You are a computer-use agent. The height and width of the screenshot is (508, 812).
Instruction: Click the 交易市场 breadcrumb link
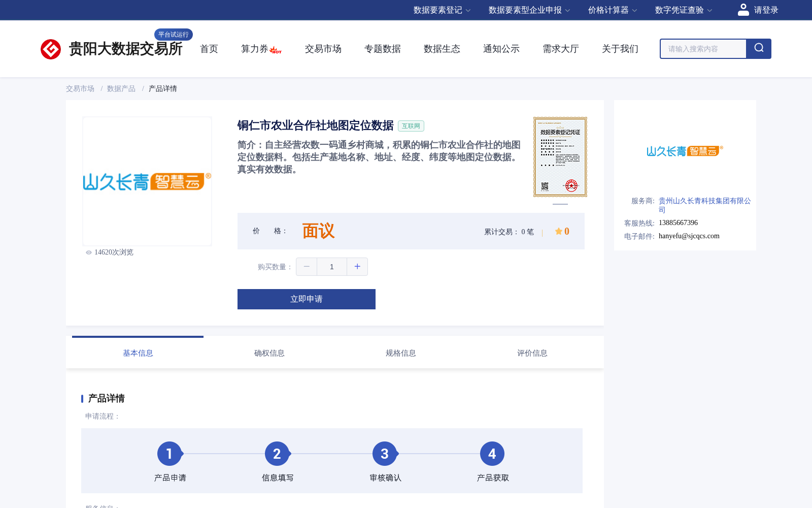click(x=80, y=88)
